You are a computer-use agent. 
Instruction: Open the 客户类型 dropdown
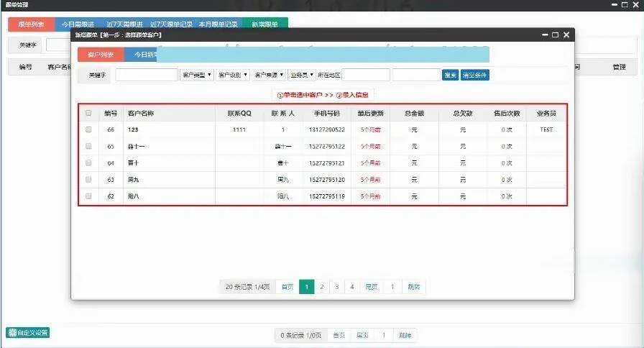click(x=197, y=75)
